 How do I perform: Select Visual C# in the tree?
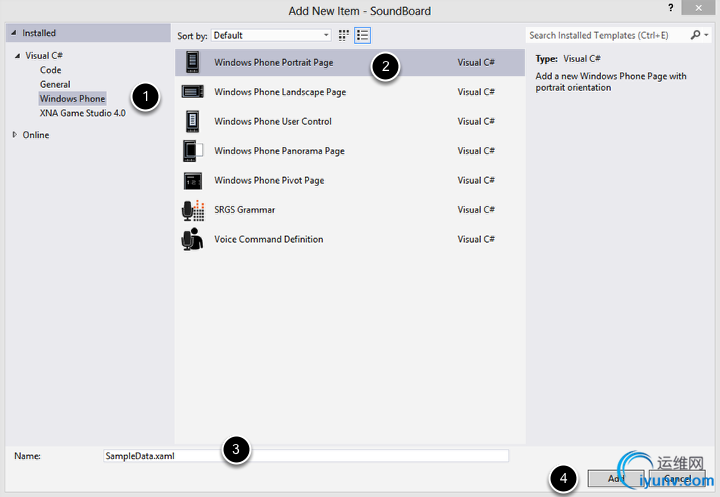44,56
